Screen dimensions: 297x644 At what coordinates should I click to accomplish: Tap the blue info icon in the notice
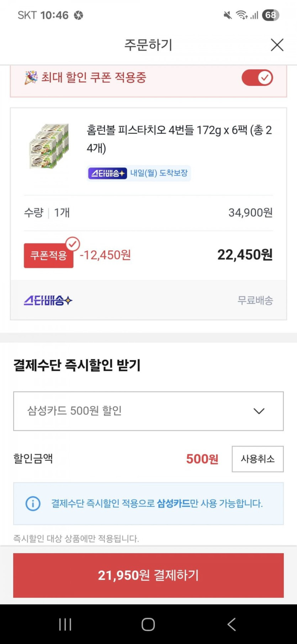tap(33, 503)
